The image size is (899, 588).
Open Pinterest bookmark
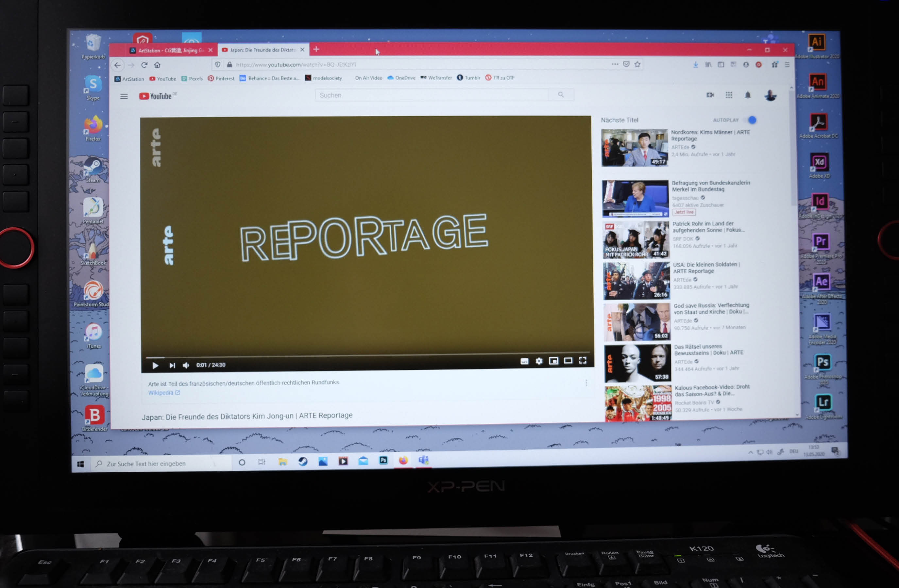coord(221,78)
